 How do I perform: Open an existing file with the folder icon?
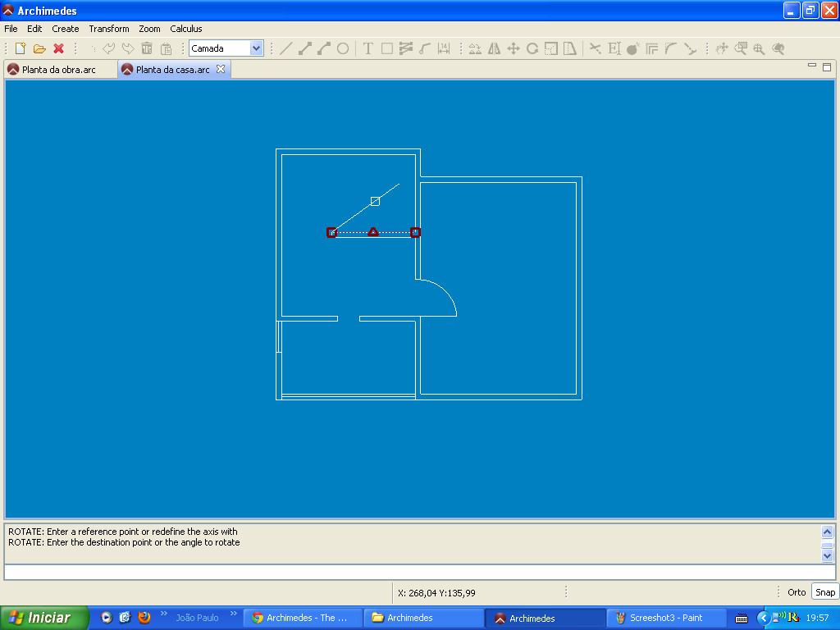click(39, 48)
